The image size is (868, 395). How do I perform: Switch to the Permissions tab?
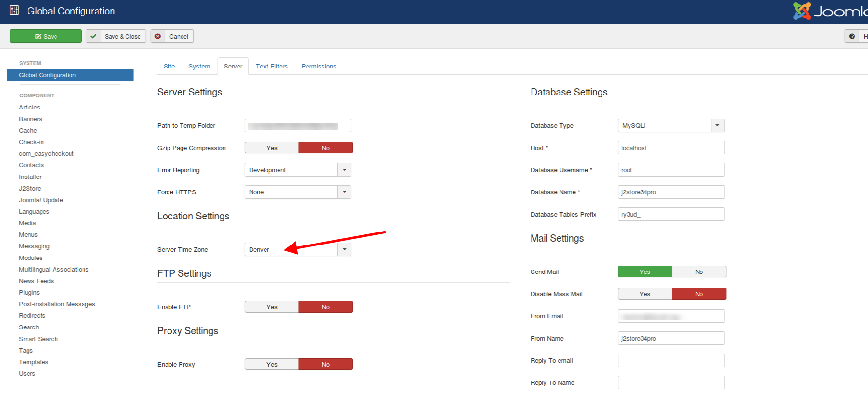click(319, 67)
